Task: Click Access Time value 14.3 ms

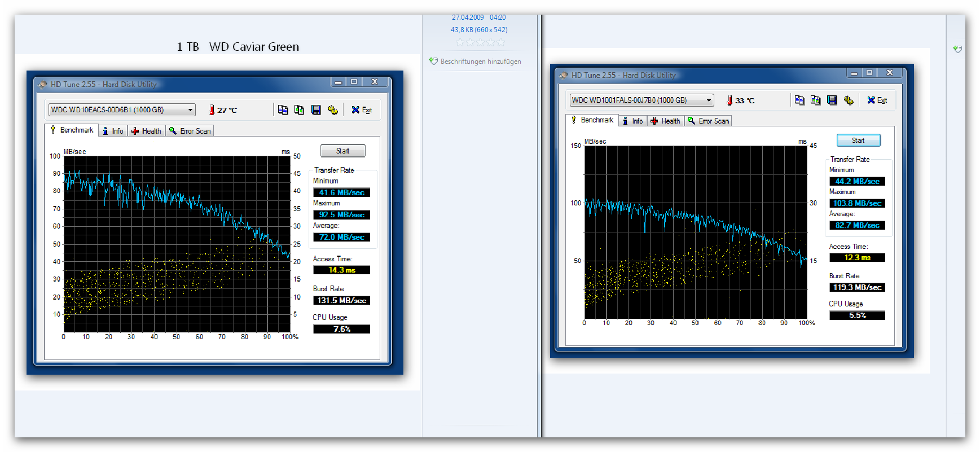Action: pyautogui.click(x=342, y=270)
